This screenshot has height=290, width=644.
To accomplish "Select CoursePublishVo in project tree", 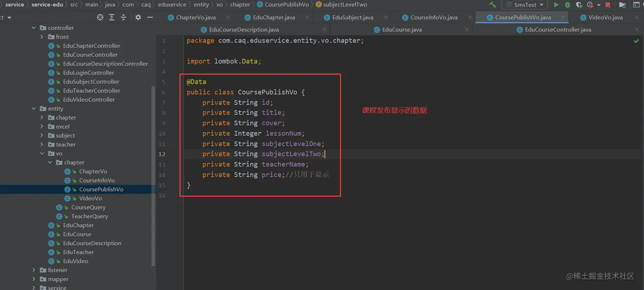I will pos(101,189).
